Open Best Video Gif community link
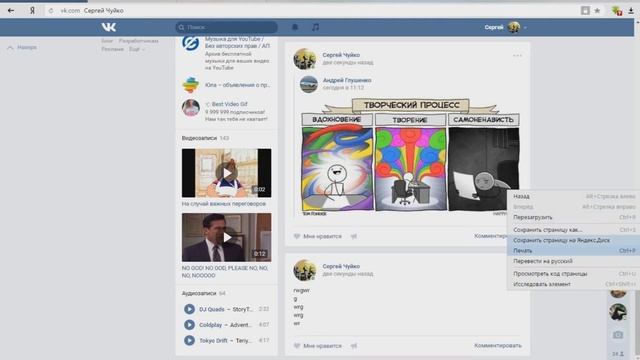Image resolution: width=640 pixels, height=360 pixels. 229,104
